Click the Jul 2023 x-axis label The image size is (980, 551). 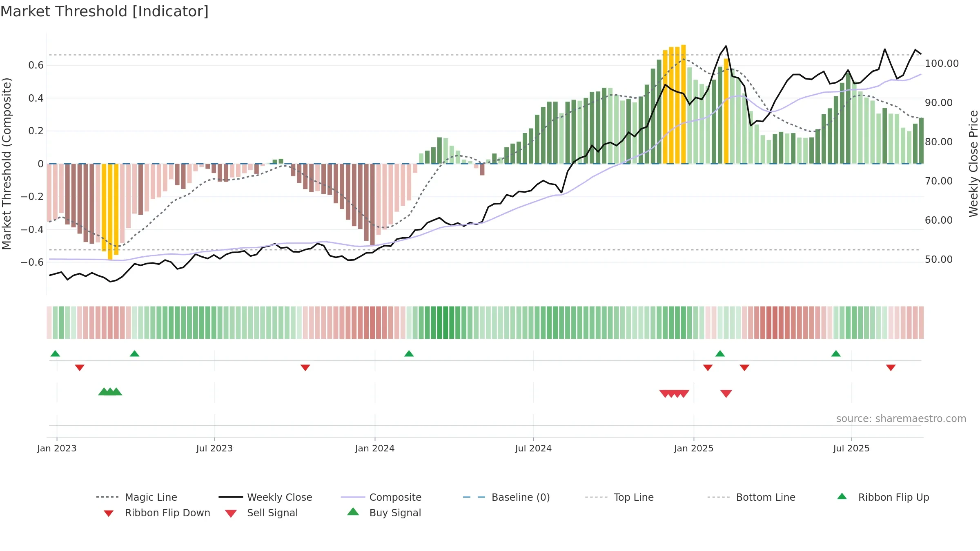click(x=214, y=448)
